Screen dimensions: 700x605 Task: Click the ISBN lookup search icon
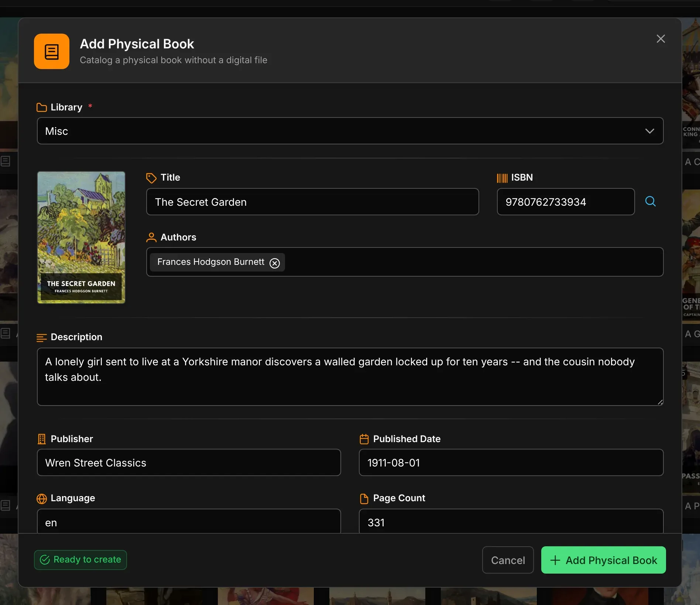(x=650, y=201)
